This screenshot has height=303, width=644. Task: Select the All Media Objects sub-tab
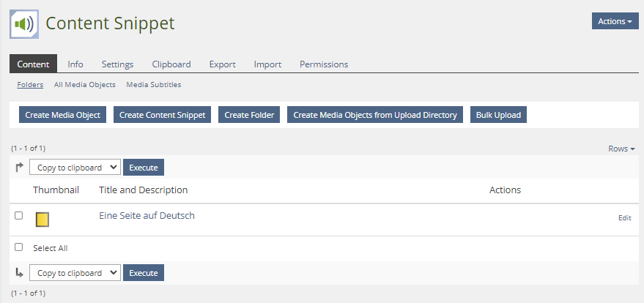[84, 85]
